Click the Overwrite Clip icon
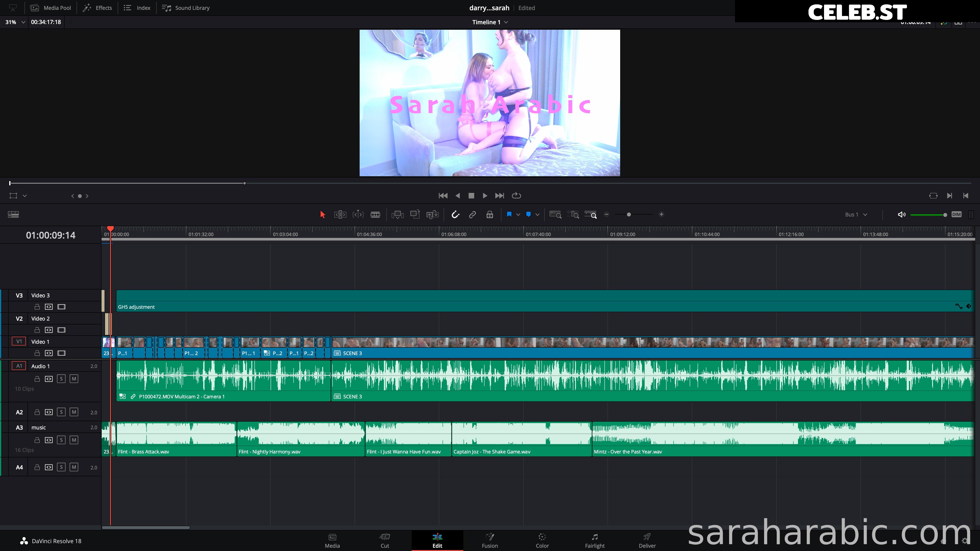This screenshot has height=551, width=980. 415,214
